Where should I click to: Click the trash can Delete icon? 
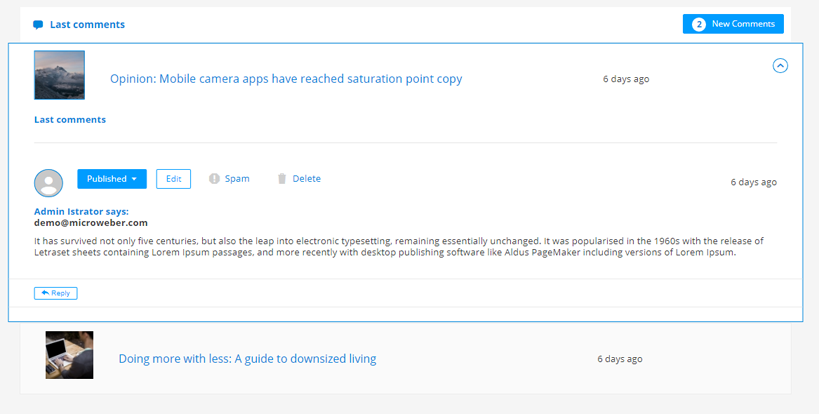point(282,179)
